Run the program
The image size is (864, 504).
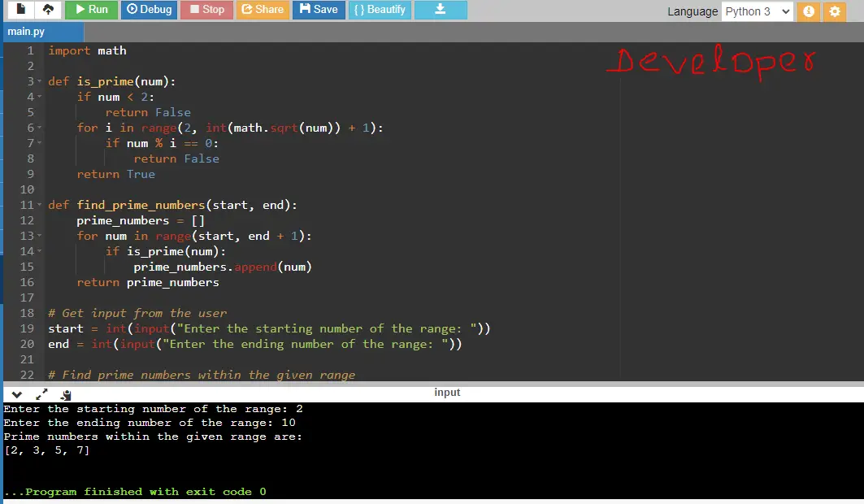92,10
